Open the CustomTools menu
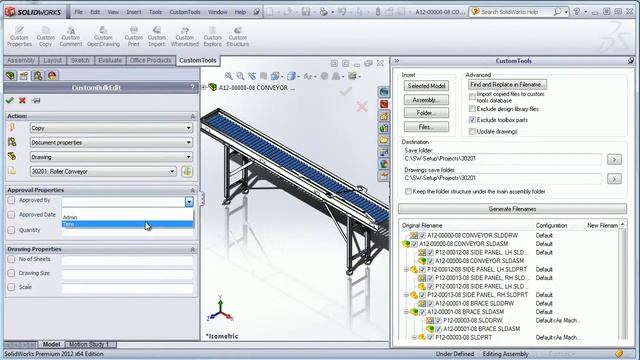This screenshot has width=640, height=360. [x=185, y=12]
